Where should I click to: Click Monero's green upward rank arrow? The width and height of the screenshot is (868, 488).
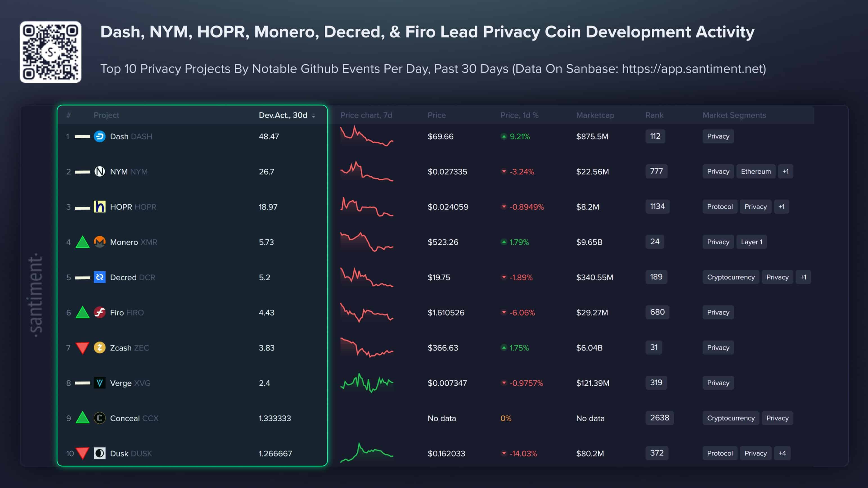(x=82, y=242)
